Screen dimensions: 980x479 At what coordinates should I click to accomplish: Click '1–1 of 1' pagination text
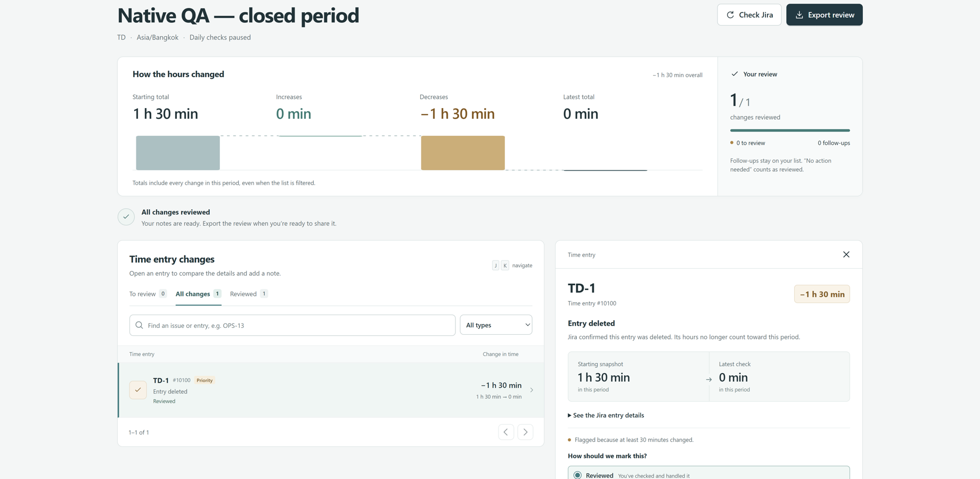[139, 432]
